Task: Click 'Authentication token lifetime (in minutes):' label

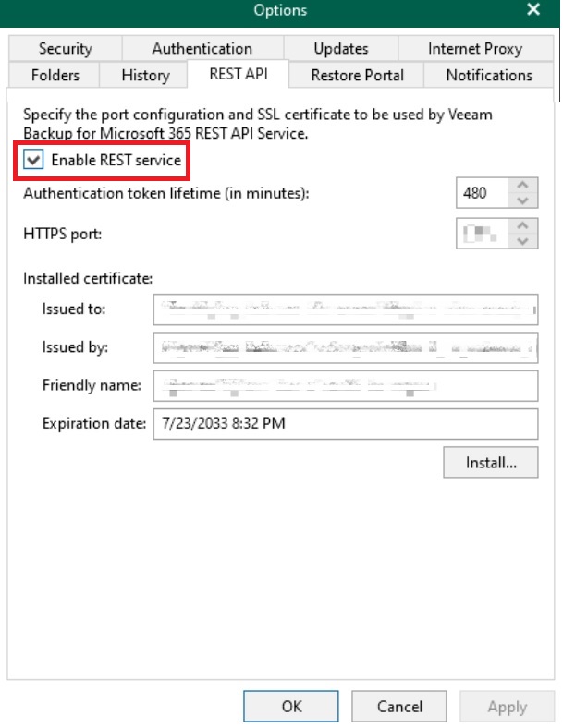Action: [x=165, y=193]
